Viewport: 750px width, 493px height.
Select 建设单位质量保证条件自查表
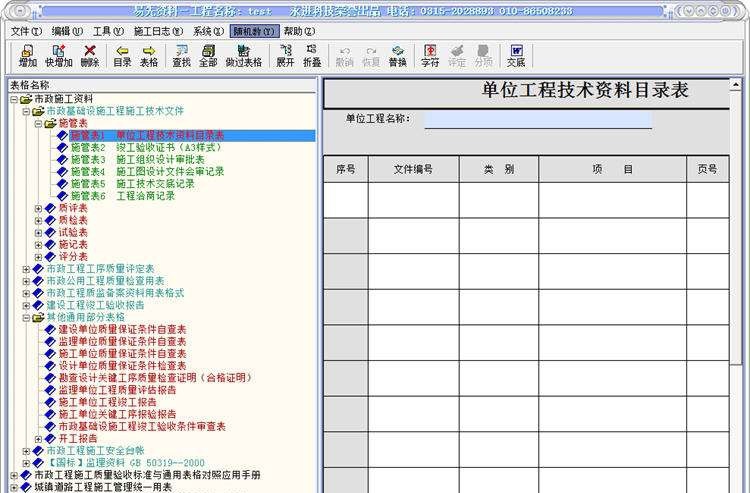122,329
